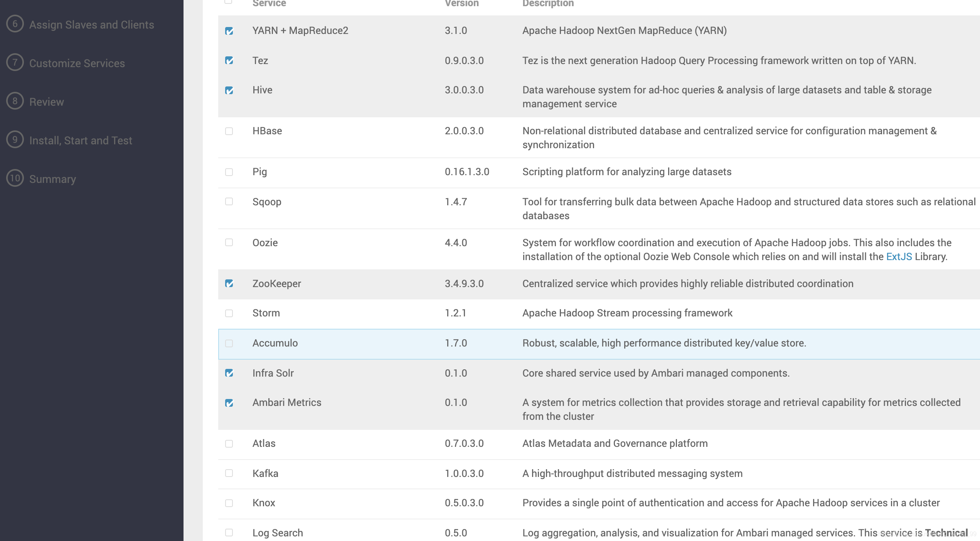Uncheck the ZooKeeper service checkbox
980x541 pixels.
click(x=229, y=284)
